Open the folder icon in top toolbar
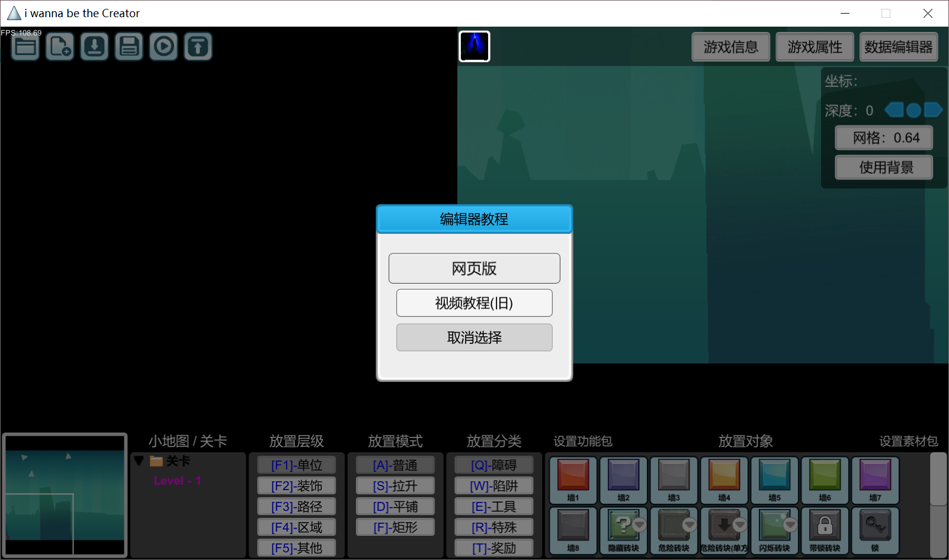The image size is (949, 560). pos(25,46)
